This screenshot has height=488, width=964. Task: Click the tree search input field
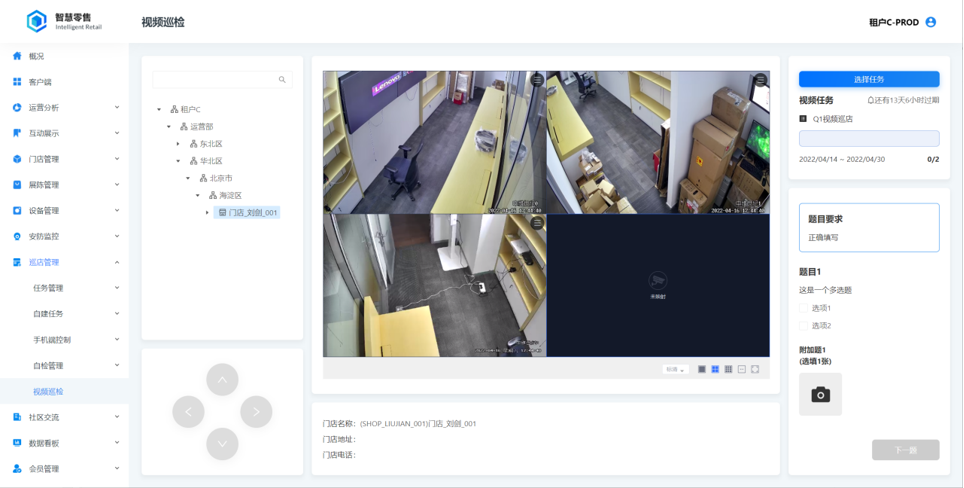tap(222, 79)
